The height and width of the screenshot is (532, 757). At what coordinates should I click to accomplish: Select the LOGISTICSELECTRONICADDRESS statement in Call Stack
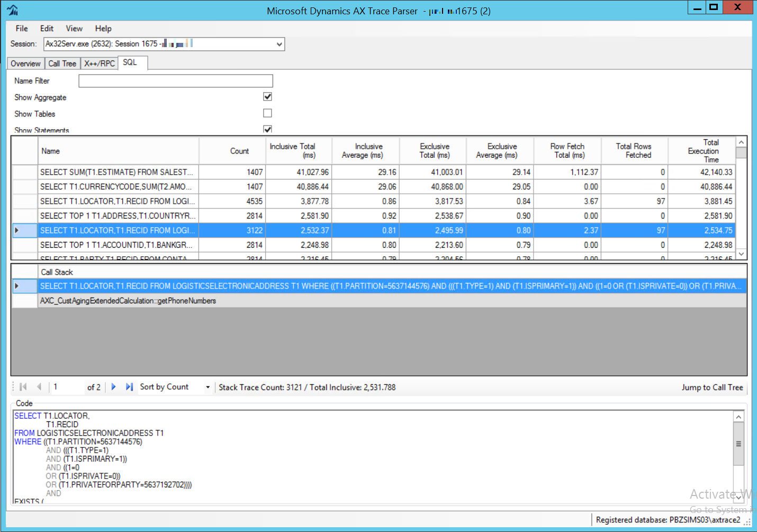click(392, 286)
